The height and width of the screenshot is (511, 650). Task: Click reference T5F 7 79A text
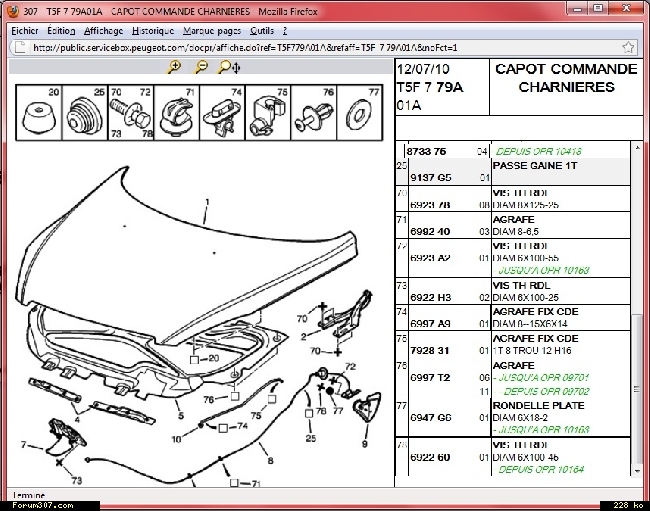point(429,87)
